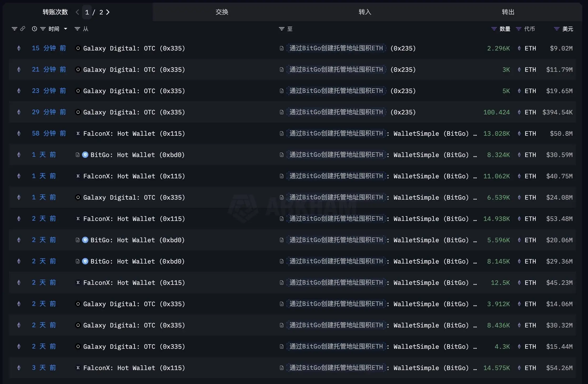588x384 pixels.
Task: Click the filter icon next to the 至 header
Action: (281, 29)
